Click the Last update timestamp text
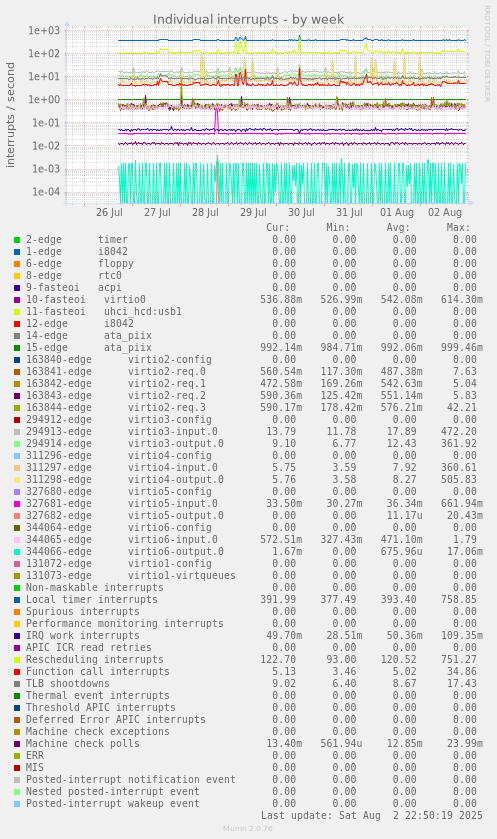The height and width of the screenshot is (839, 497). [372, 816]
